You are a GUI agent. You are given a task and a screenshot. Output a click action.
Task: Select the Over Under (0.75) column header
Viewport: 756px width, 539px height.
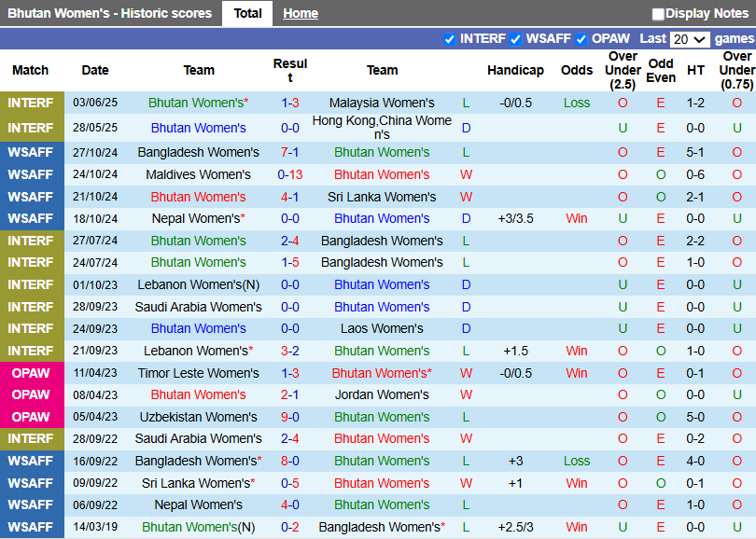click(x=736, y=70)
